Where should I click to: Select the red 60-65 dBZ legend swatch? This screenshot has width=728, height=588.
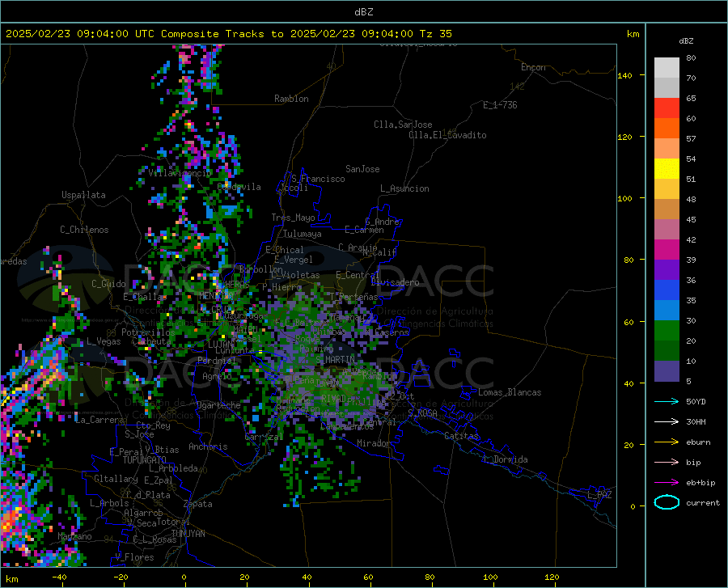(x=667, y=108)
